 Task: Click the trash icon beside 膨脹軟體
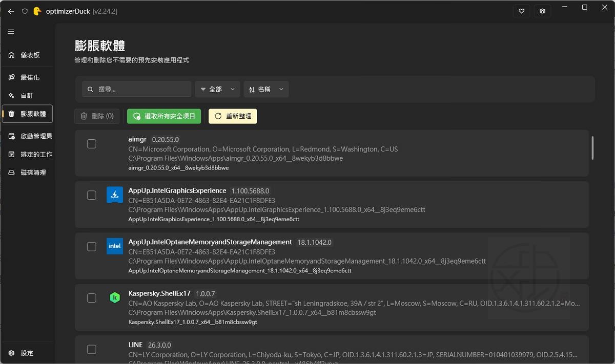[x=11, y=114]
